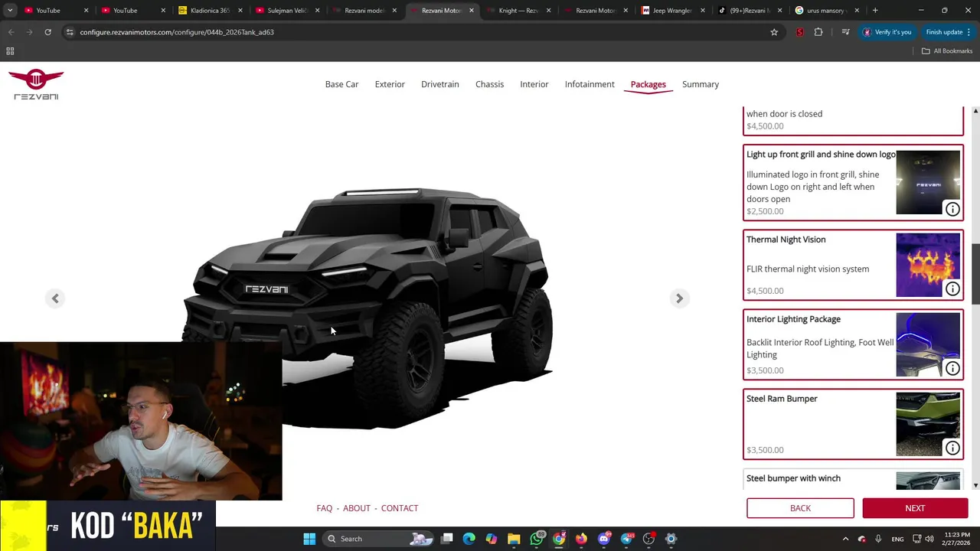Image resolution: width=980 pixels, height=551 pixels.
Task: Select the Interior Lighting Package option
Action: pyautogui.click(x=853, y=344)
